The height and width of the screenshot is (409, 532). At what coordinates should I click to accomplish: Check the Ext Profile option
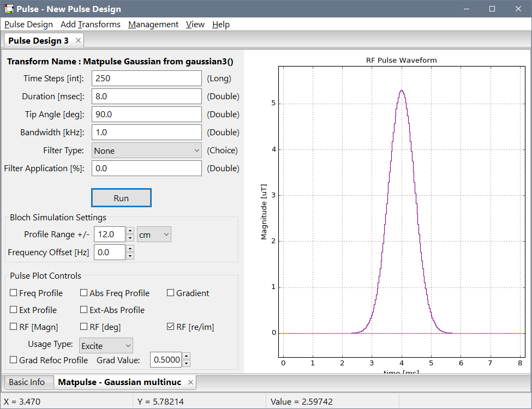[14, 310]
